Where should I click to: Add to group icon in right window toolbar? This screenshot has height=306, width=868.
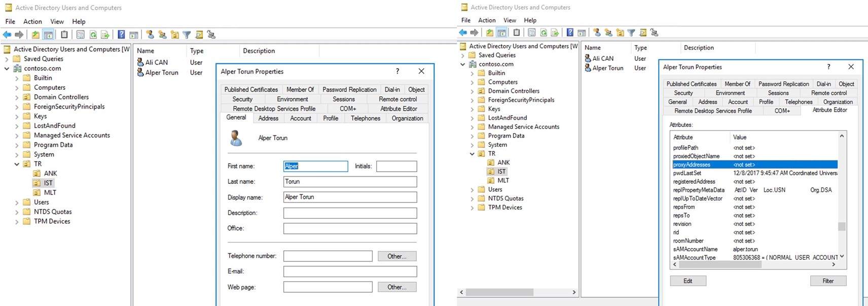point(655,32)
